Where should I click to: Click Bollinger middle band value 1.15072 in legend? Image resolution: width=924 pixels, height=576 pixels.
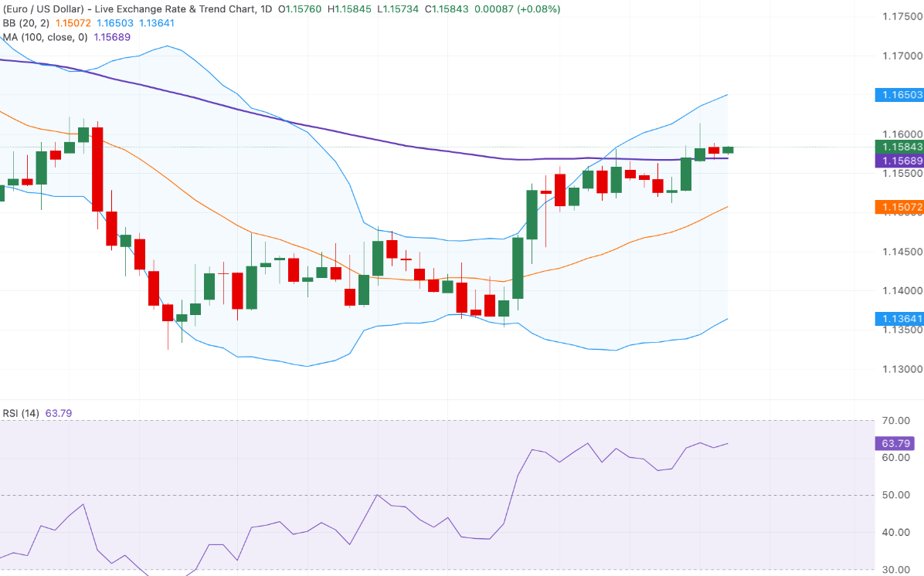click(x=73, y=23)
